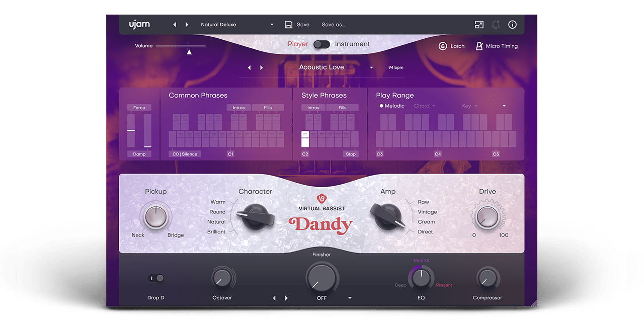Click the Compressor knob

[x=487, y=278]
